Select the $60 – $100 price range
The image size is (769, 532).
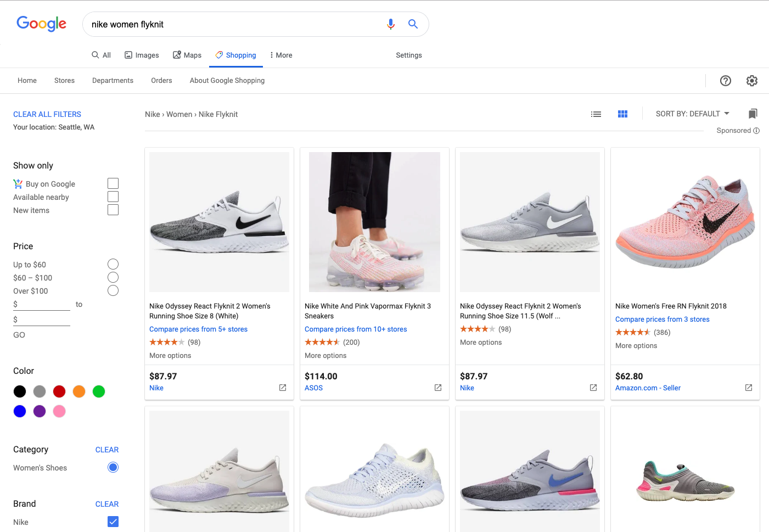coord(113,277)
